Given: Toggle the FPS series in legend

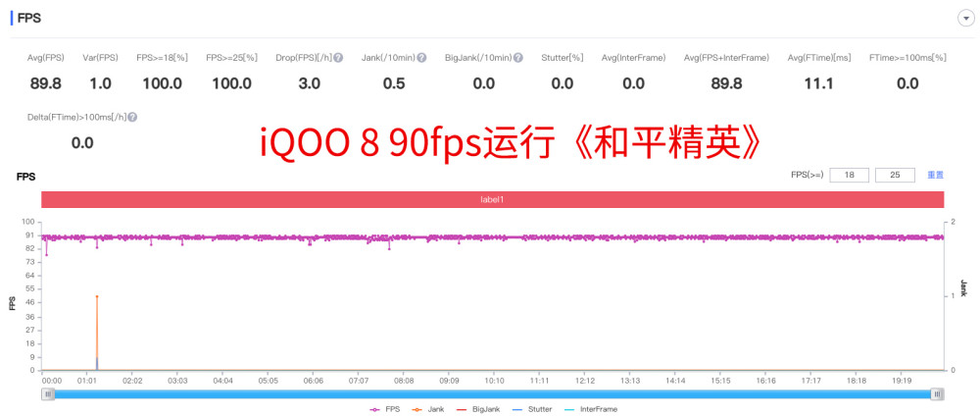Looking at the screenshot, I should point(385,409).
